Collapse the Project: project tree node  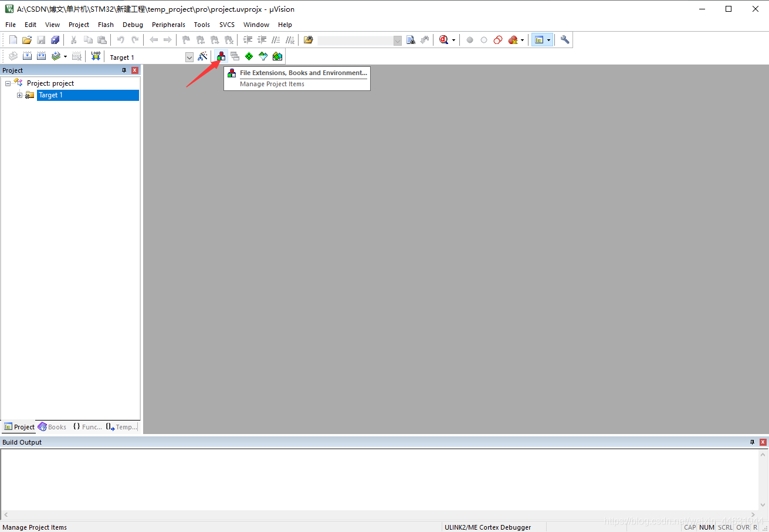(8, 83)
